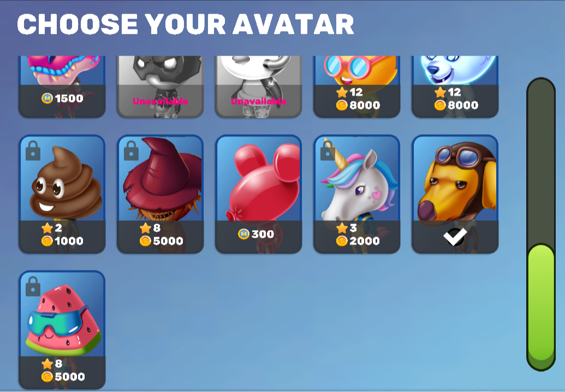Click the 300 coin price on balloon
565x392 pixels.
pyautogui.click(x=256, y=234)
